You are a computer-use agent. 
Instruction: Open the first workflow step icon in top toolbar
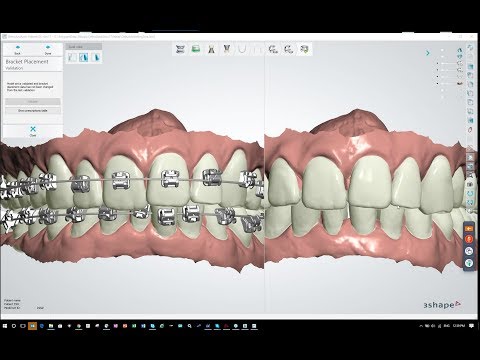click(180, 49)
